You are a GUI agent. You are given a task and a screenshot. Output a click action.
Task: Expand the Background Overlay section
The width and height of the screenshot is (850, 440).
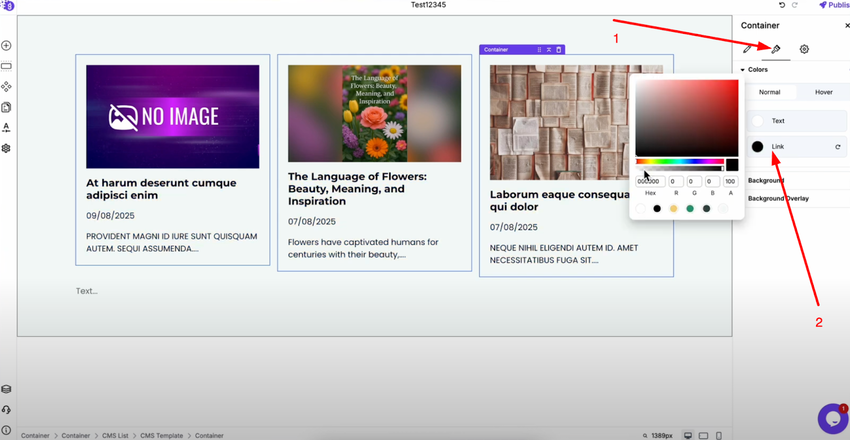point(778,198)
